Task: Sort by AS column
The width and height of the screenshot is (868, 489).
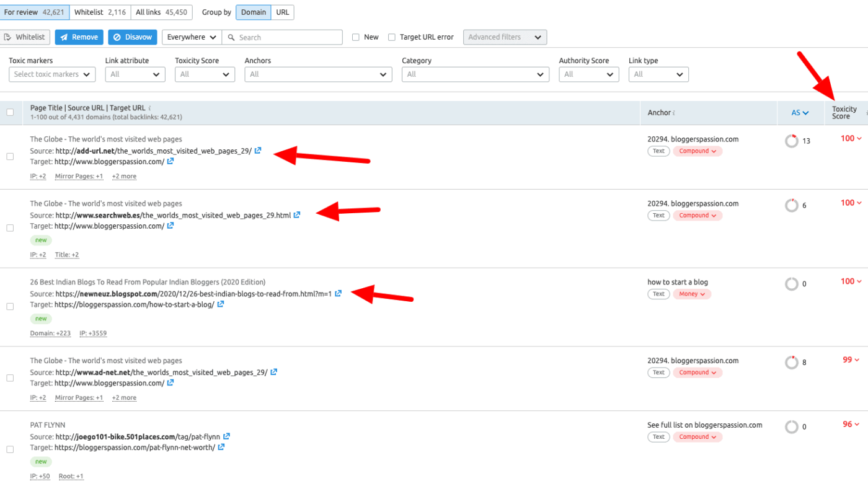Action: (x=800, y=113)
